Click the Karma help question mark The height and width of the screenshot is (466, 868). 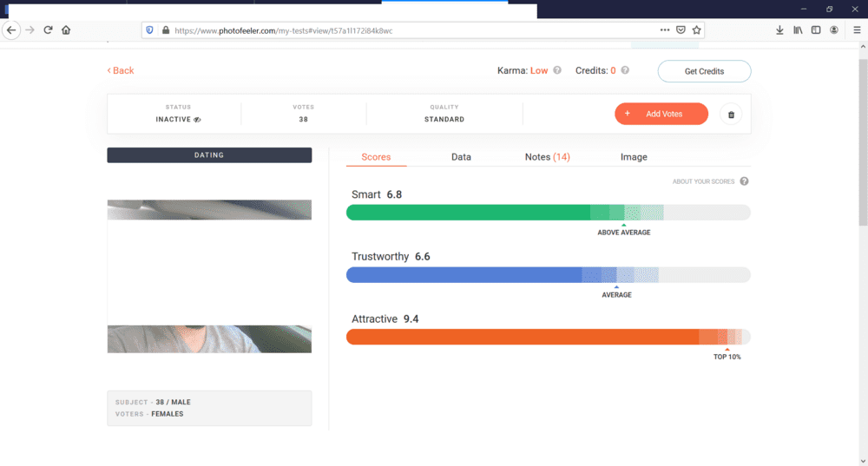(x=557, y=70)
